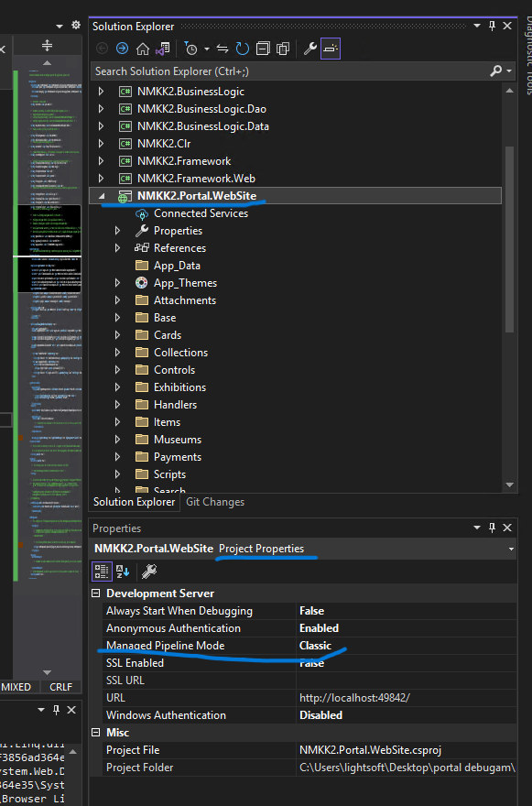Switch to the Solution Explorer tab
The height and width of the screenshot is (806, 532).
[135, 502]
